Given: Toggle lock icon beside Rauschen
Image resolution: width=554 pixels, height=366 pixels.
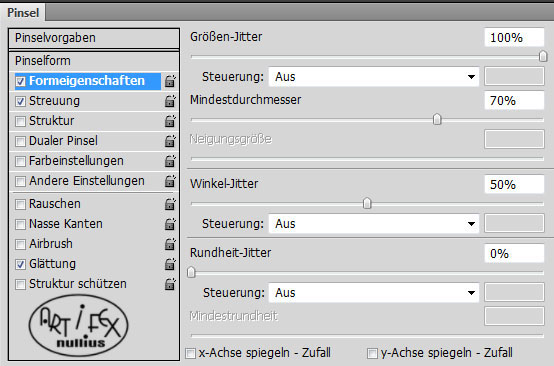Looking at the screenshot, I should click(x=170, y=204).
